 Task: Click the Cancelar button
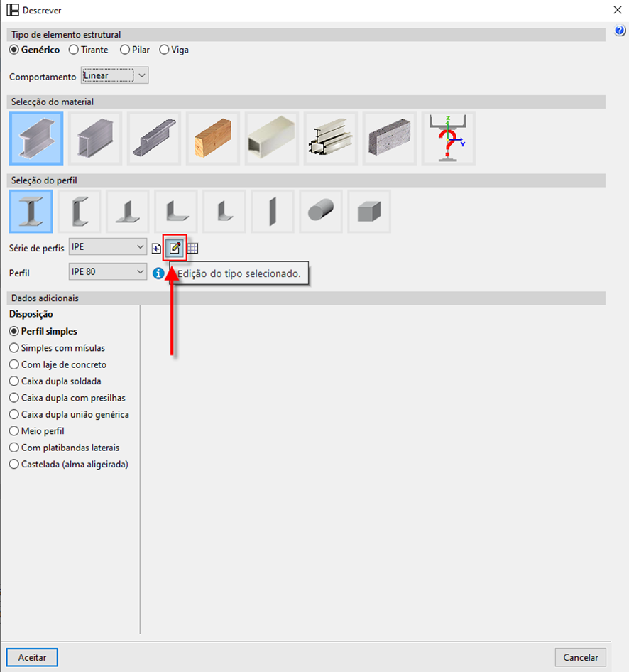(x=581, y=657)
